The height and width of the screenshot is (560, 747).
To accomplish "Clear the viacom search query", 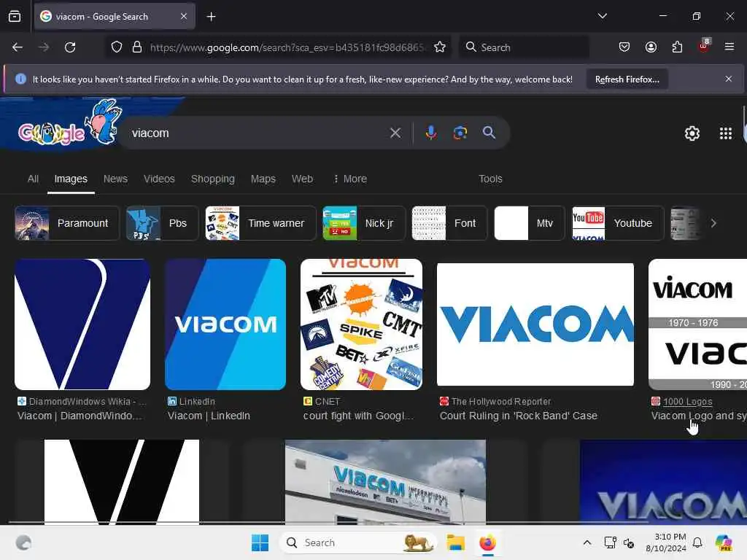I will click(x=395, y=133).
